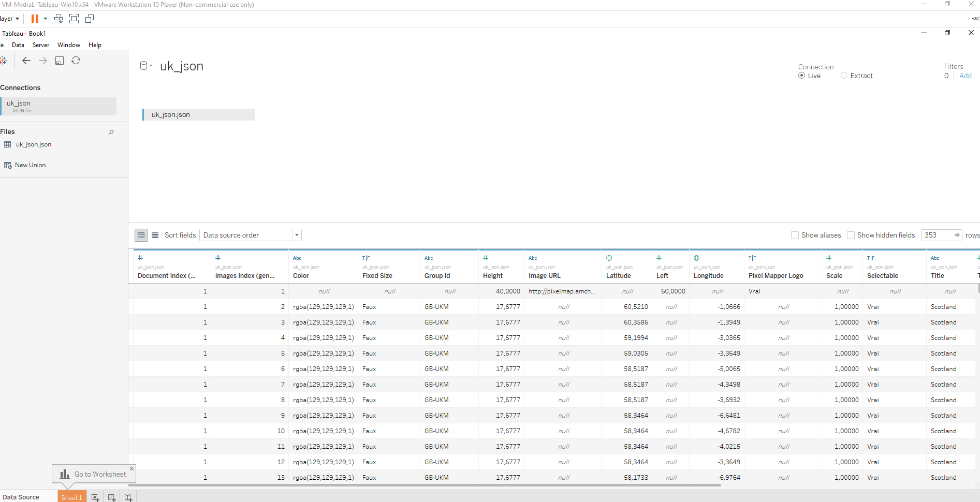
Task: Click the horizontal scrollbar of data grid
Action: [425, 485]
